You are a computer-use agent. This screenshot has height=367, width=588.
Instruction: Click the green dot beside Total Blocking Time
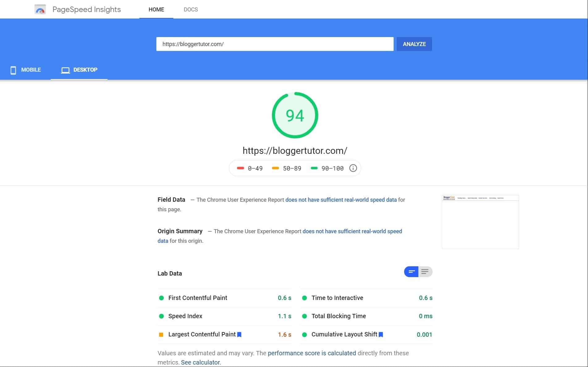304,316
